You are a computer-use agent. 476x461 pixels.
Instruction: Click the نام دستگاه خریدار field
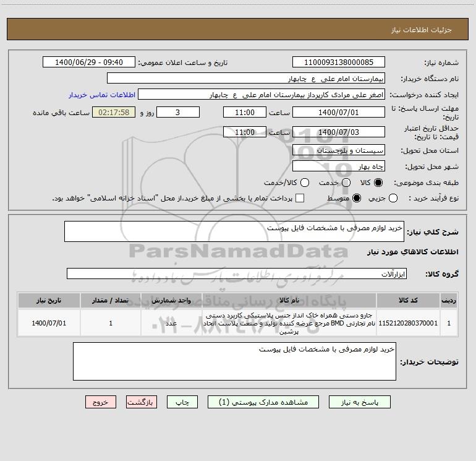click(x=246, y=78)
